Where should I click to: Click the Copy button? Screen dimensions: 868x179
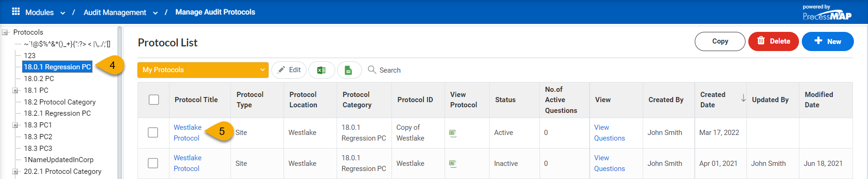coord(720,41)
